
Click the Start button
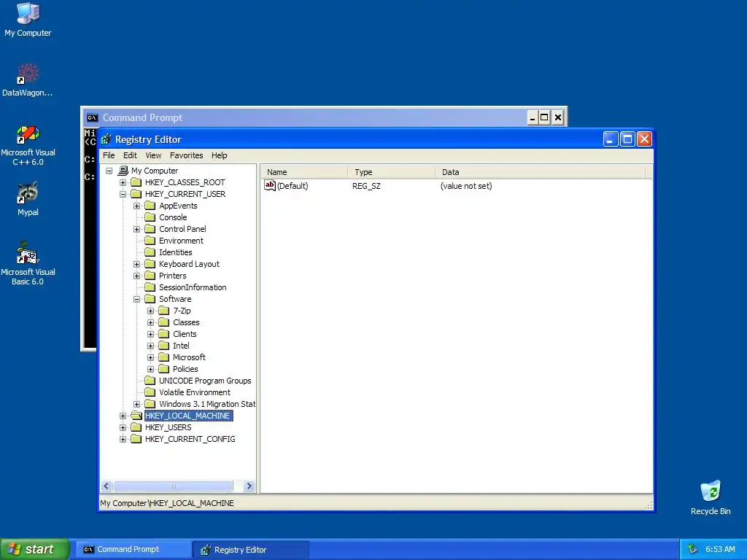click(34, 549)
